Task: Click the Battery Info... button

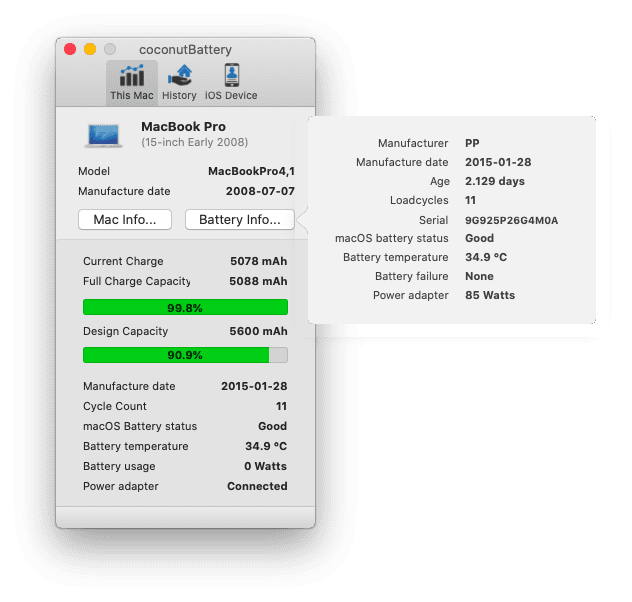Action: pos(240,220)
